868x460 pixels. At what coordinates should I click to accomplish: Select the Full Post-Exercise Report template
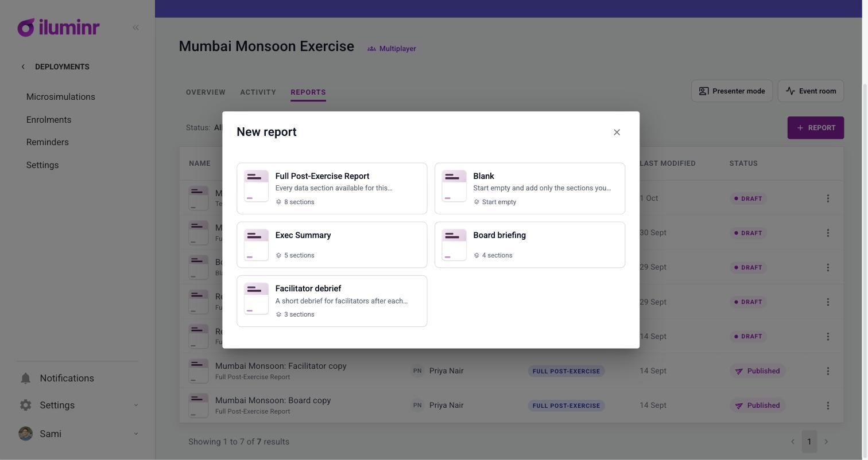332,189
